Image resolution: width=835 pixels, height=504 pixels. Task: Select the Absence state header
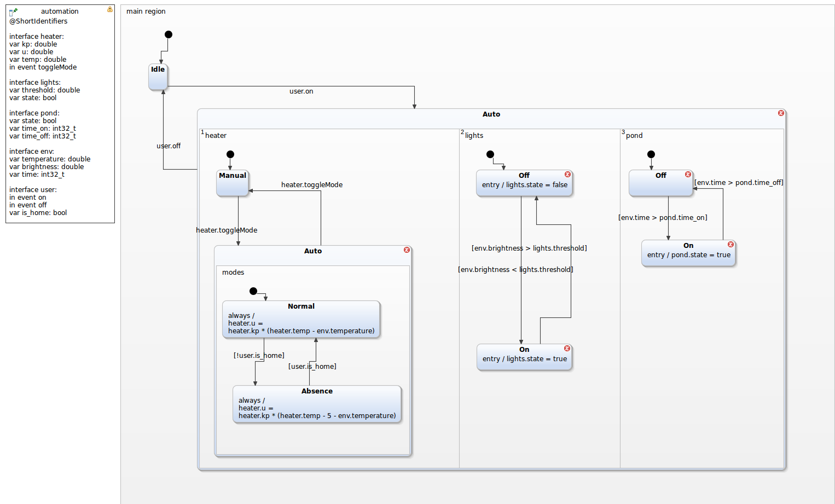click(317, 391)
